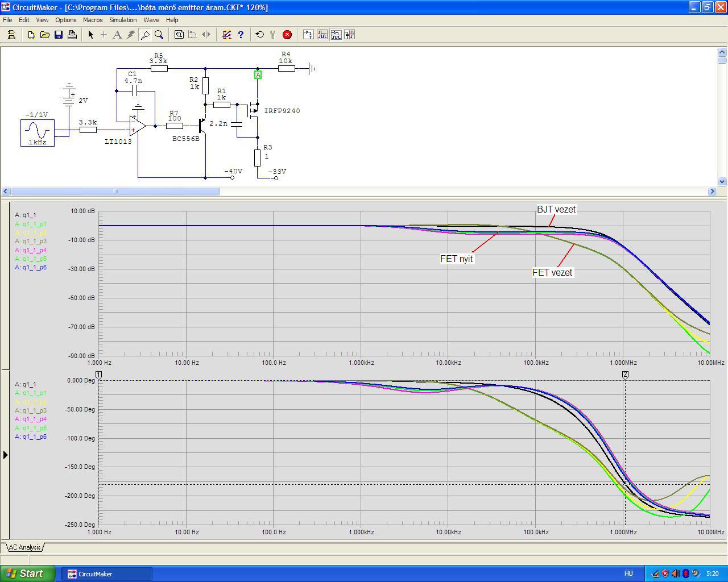Select the Delete (lightning) tool
This screenshot has height=582, width=728.
click(x=131, y=35)
